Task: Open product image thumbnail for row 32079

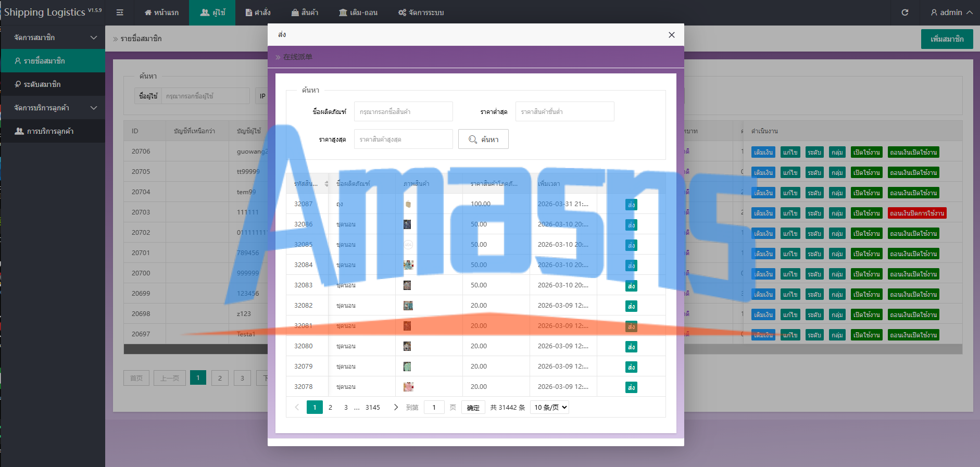Action: tap(407, 367)
